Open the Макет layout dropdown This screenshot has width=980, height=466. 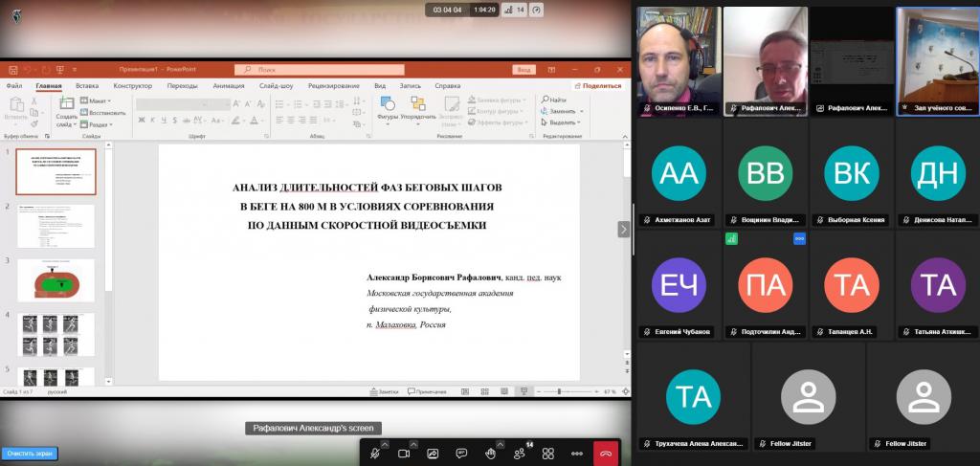click(x=97, y=100)
